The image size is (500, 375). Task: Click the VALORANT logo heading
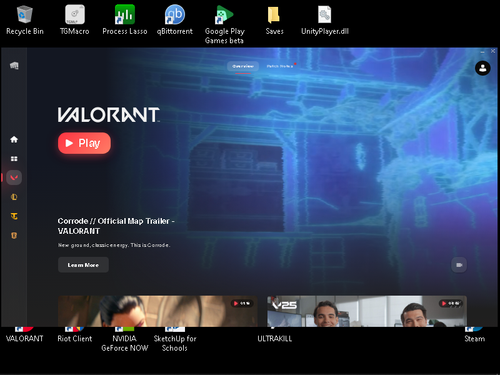tap(109, 115)
